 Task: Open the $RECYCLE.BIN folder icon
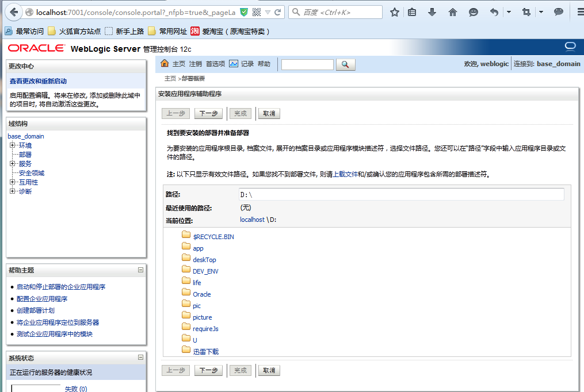click(x=186, y=235)
